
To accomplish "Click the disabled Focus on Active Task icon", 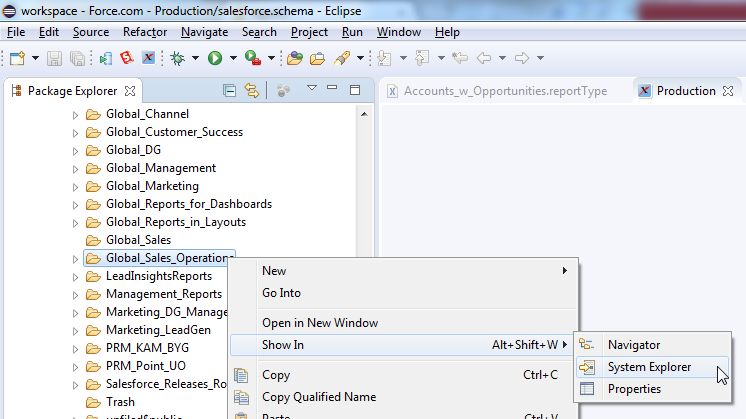I will pos(283,90).
